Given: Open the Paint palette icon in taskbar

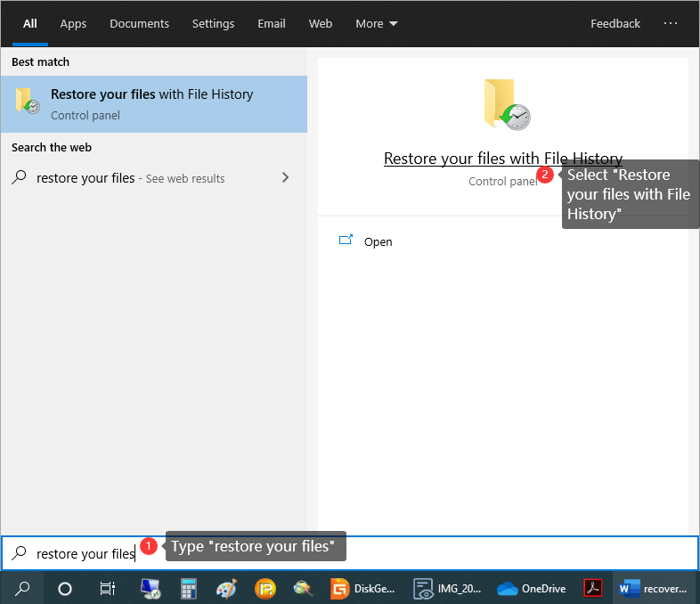Looking at the screenshot, I should point(226,588).
